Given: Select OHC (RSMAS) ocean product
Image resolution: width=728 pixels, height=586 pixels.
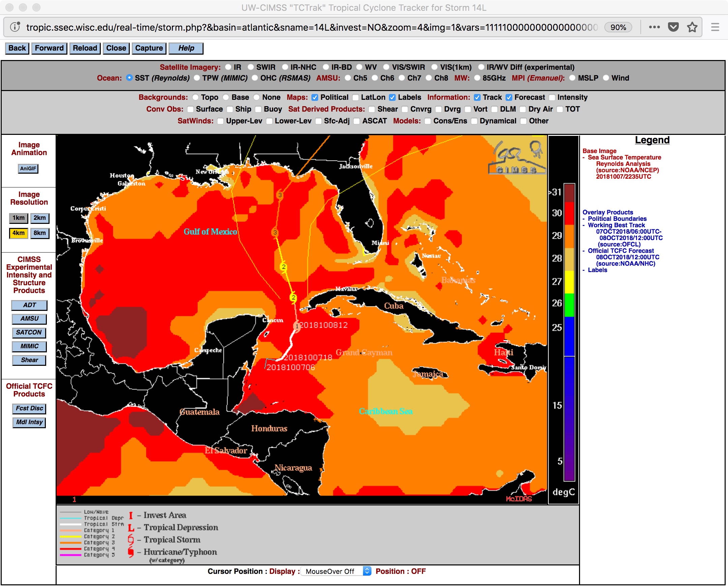Looking at the screenshot, I should tap(255, 78).
